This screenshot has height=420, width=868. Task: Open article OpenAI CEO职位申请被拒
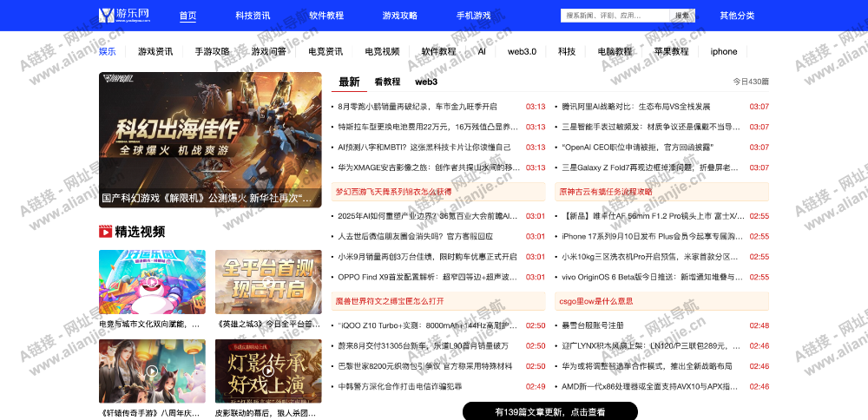[x=638, y=148]
